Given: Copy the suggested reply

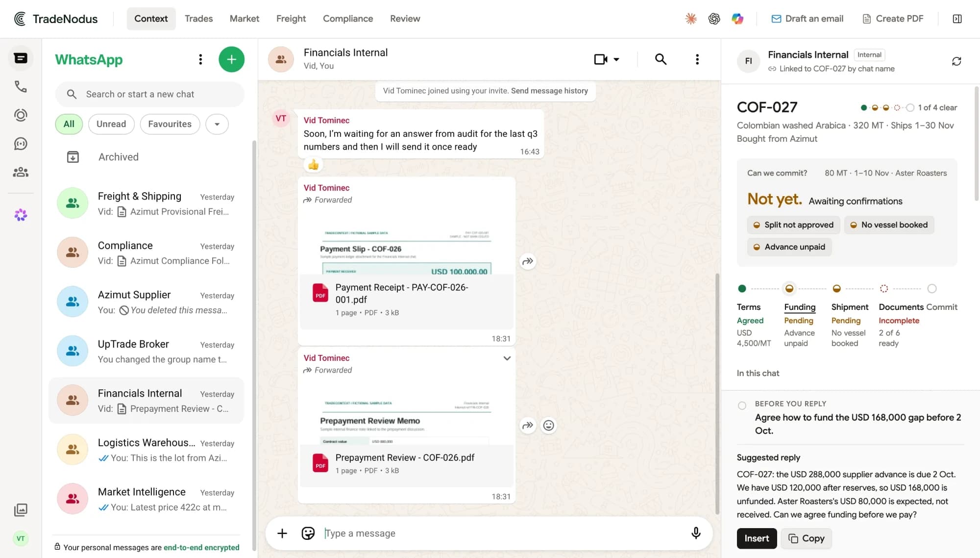Looking at the screenshot, I should [x=806, y=538].
